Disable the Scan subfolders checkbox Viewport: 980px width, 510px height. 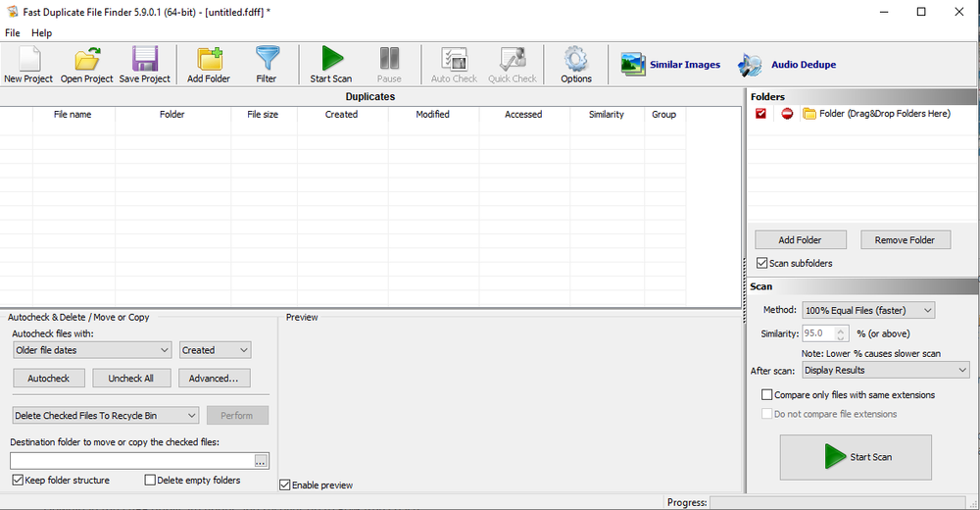point(762,263)
